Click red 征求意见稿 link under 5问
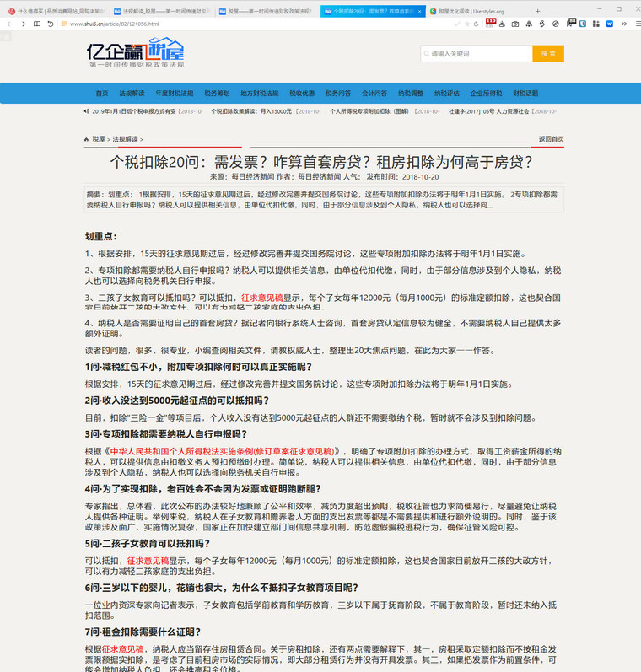The height and width of the screenshot is (672, 641). [x=148, y=561]
